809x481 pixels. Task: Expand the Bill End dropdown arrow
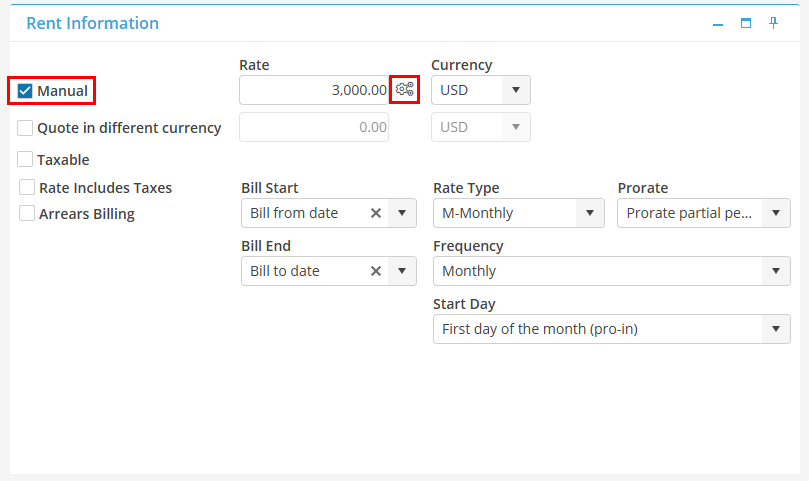(402, 271)
